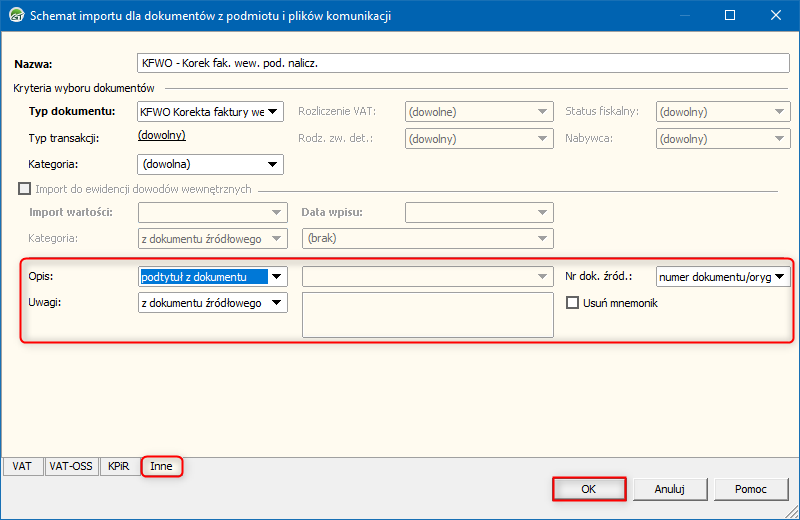Switch to the VAT tab

click(x=22, y=465)
